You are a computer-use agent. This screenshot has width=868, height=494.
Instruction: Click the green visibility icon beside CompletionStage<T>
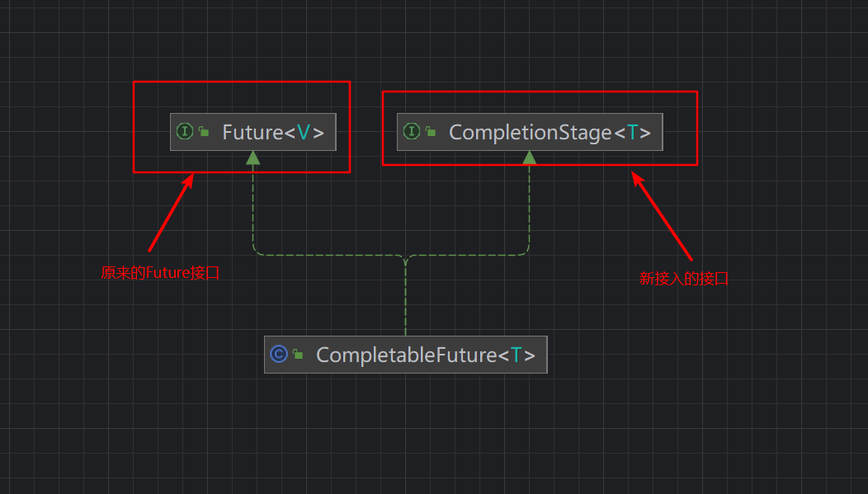[431, 132]
